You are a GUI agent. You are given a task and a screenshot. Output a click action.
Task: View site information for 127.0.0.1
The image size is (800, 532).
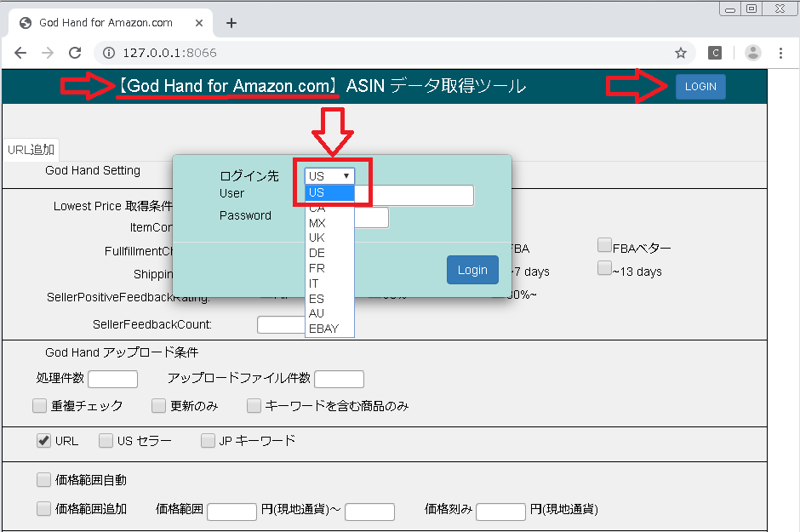coord(109,53)
